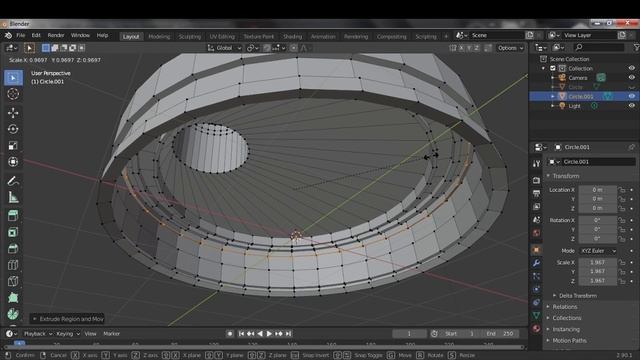Toggle the Location X lock
640x360 pixels.
622,190
